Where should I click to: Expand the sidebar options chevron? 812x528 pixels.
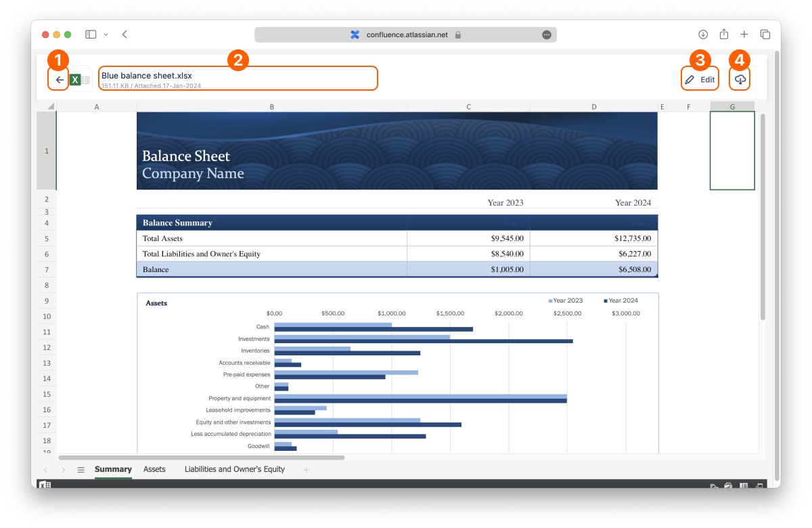(x=106, y=35)
